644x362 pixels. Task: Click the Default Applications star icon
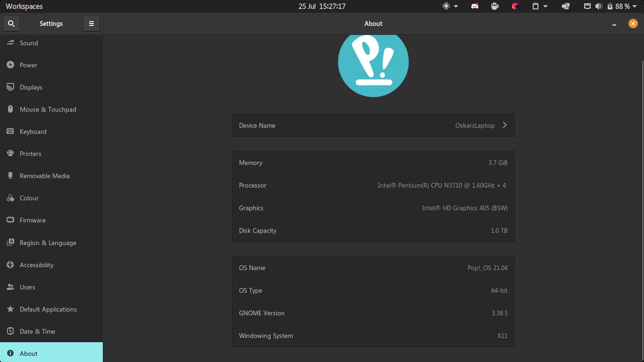[10, 309]
